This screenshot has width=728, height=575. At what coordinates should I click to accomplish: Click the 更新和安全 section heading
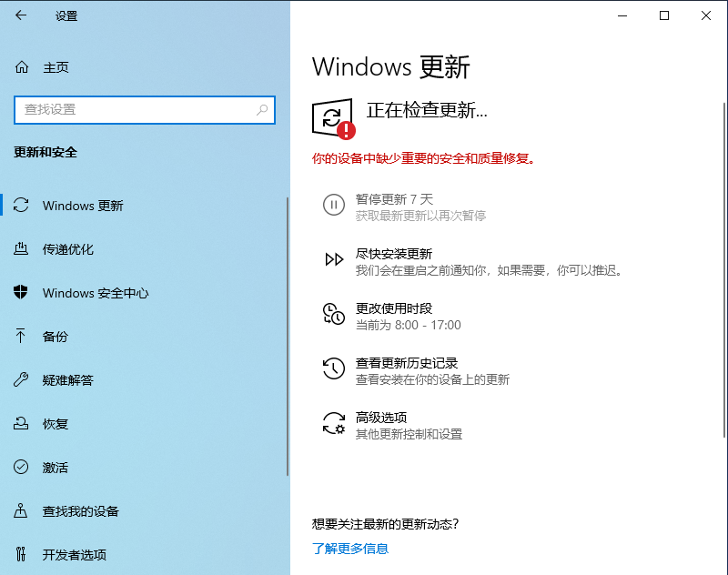[45, 152]
